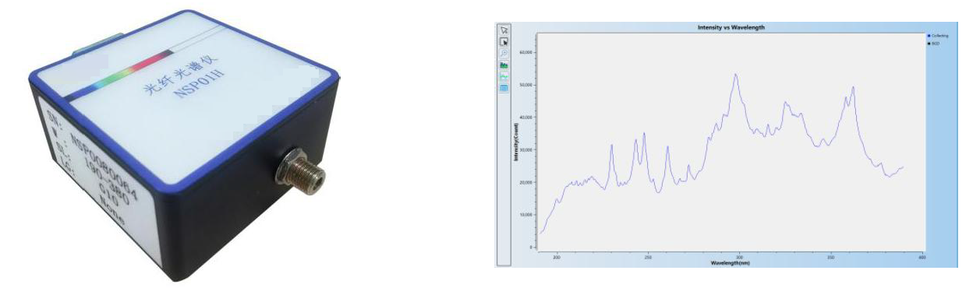Open the green filled-area chart view

coord(504,65)
